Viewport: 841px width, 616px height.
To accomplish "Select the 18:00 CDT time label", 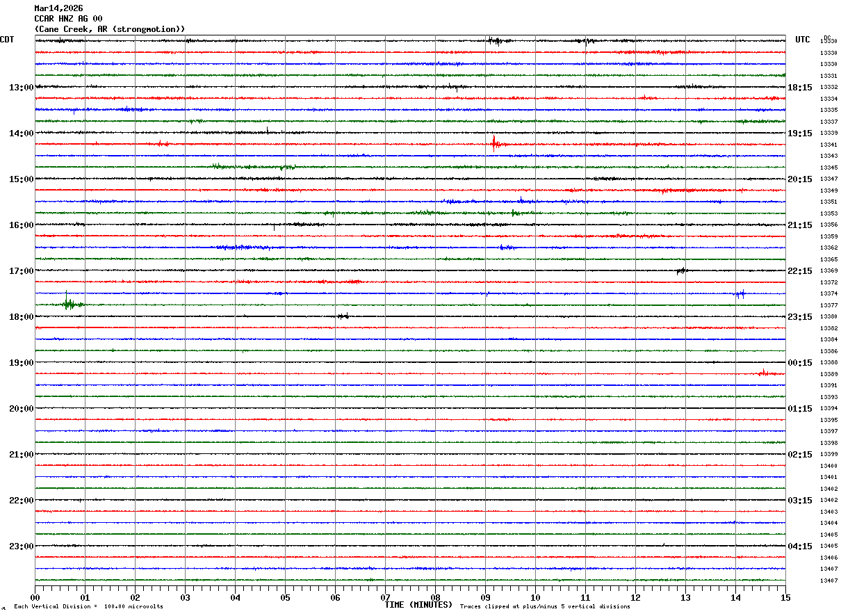I will 22,317.
